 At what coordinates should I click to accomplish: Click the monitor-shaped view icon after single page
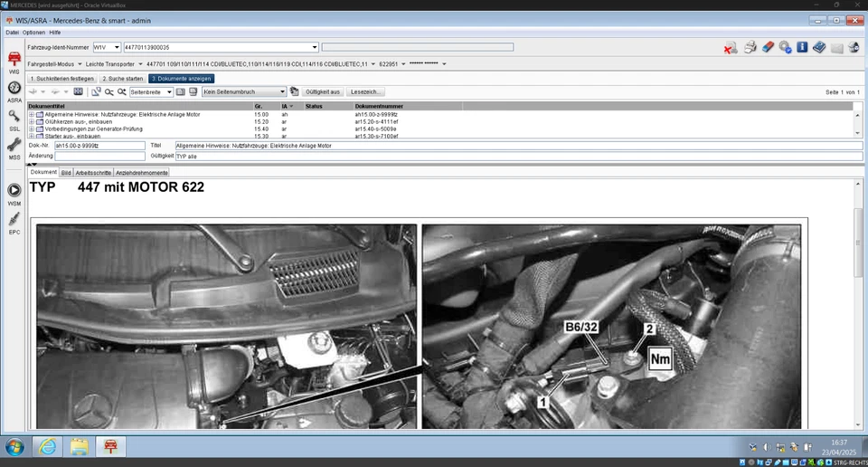click(193, 92)
